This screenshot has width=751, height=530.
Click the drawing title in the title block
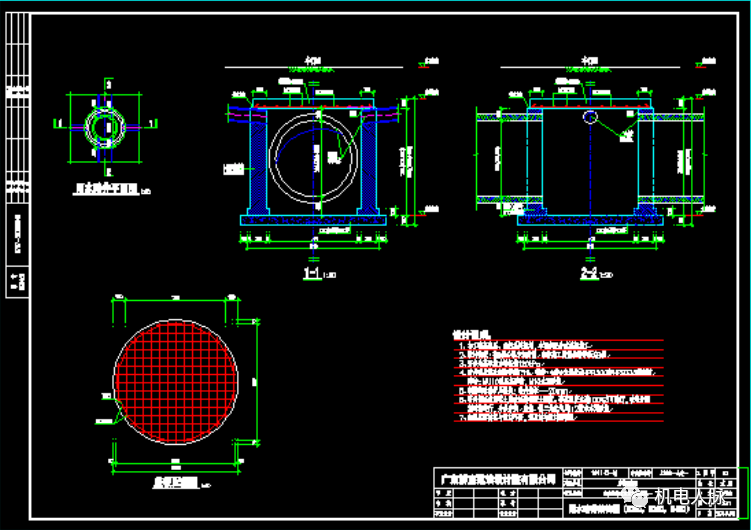630,509
